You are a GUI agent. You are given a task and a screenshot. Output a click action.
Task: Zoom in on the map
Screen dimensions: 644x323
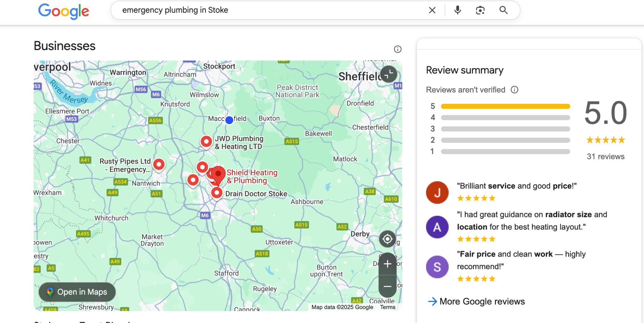[387, 264]
